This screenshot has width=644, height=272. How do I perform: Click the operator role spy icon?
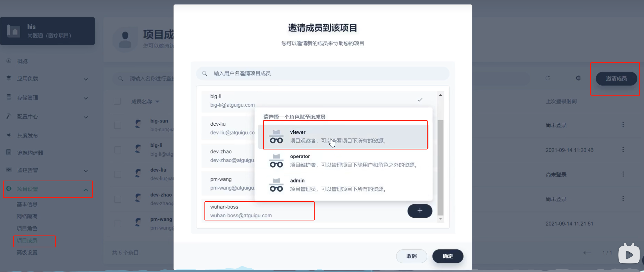tap(276, 161)
